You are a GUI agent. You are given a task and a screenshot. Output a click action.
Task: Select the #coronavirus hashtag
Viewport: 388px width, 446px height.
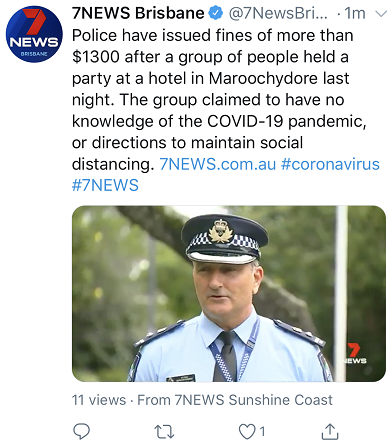pos(330,164)
